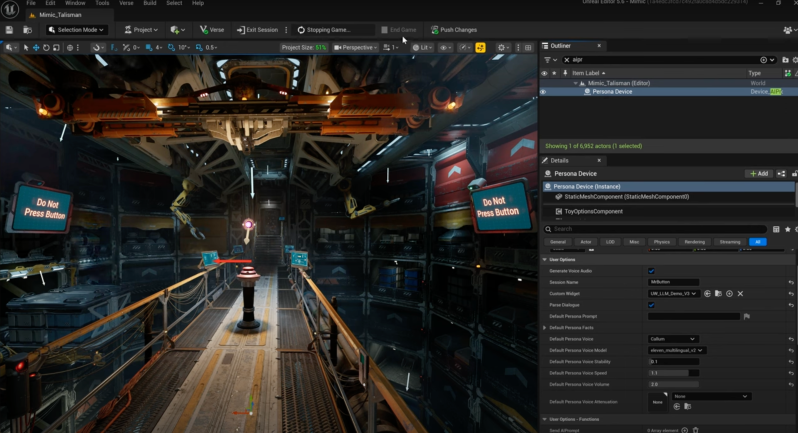Click the Push Changes button
This screenshot has height=433, width=798.
click(454, 30)
